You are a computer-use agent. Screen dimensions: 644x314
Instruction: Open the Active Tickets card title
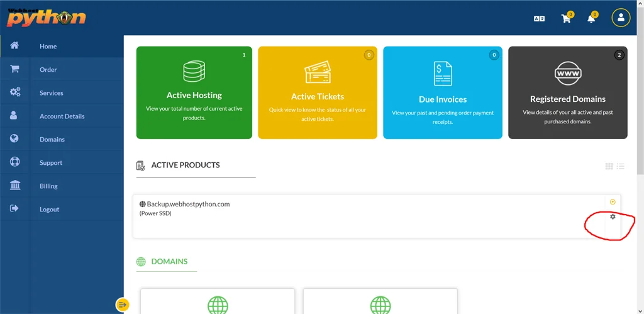tap(318, 96)
